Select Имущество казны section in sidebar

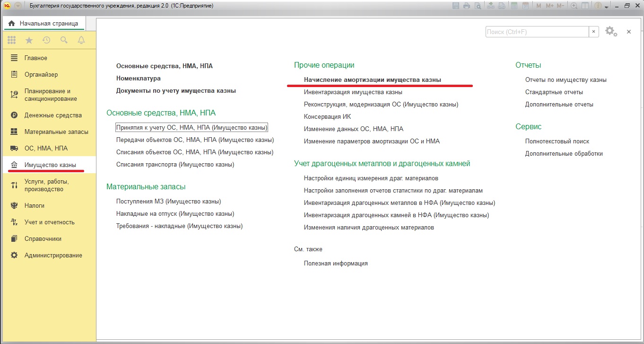[50, 165]
